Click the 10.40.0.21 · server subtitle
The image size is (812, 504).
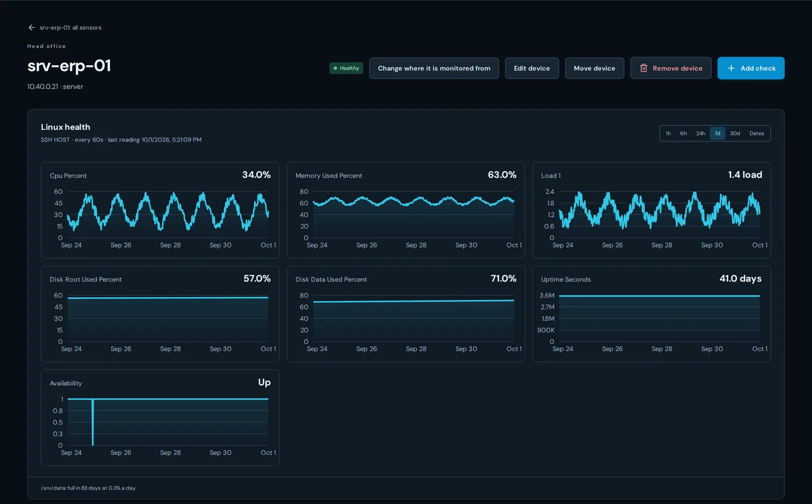pos(55,87)
